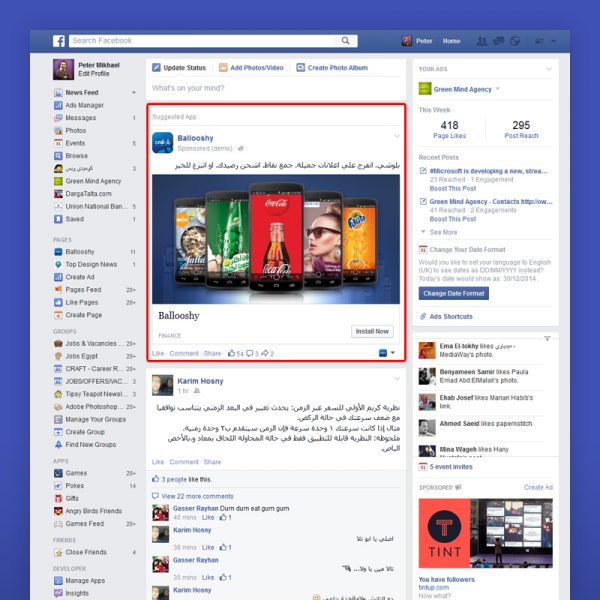Open Home in the top bar
Image resolution: width=600 pixels, height=600 pixels.
click(452, 41)
